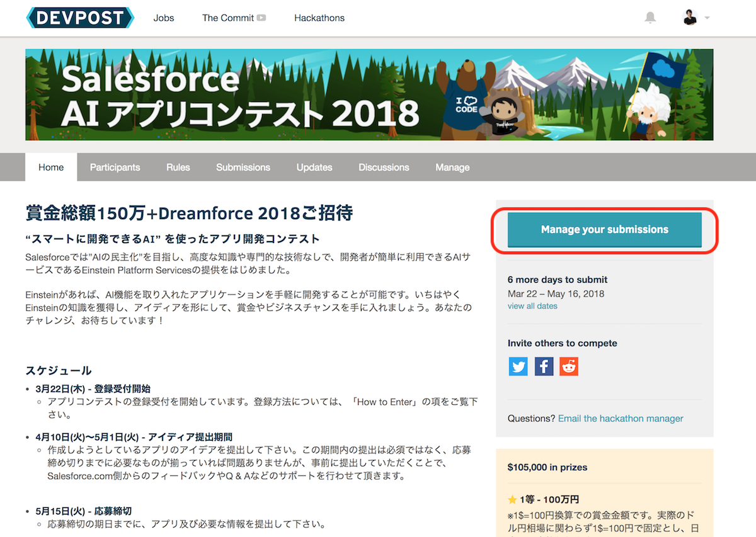Click the 4月10日(火)〜5月1日(火) アイディア提出期間 entry
The image size is (756, 537).
pyautogui.click(x=134, y=436)
